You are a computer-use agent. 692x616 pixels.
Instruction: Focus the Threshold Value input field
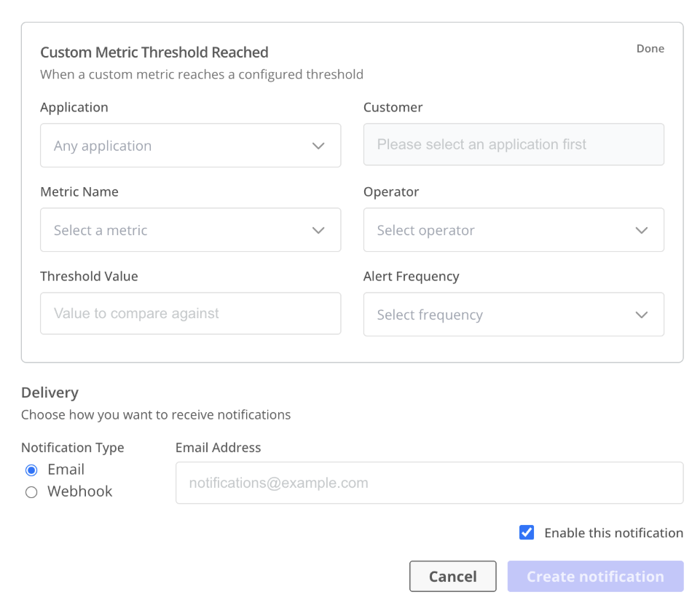click(x=190, y=314)
